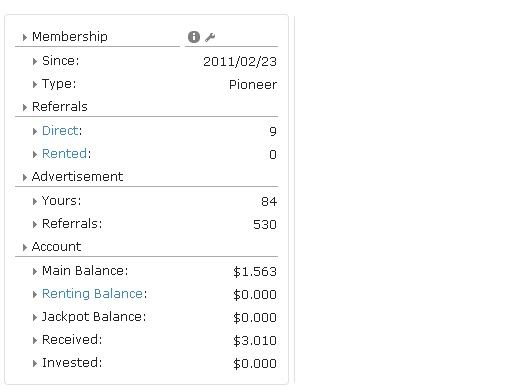Click the membership type Pioneer value

pyautogui.click(x=253, y=85)
